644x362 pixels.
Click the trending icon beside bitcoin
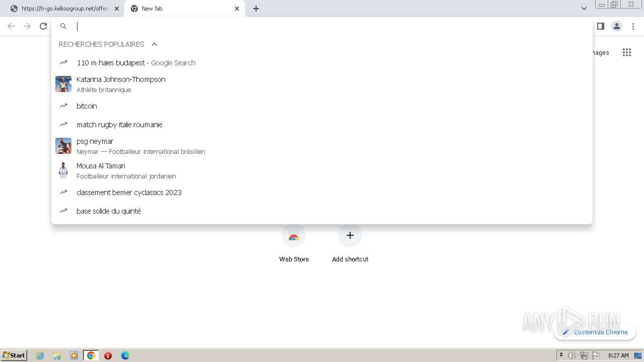(63, 106)
